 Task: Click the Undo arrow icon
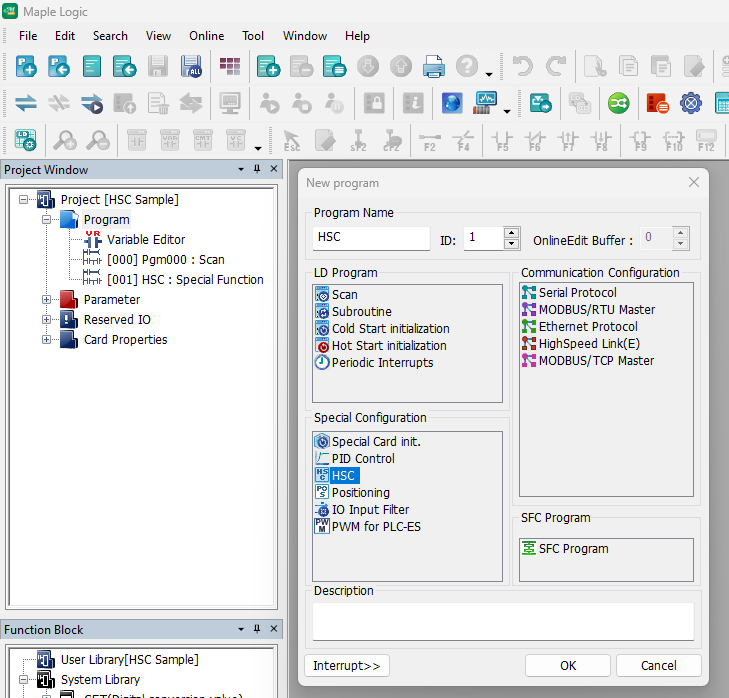point(523,66)
